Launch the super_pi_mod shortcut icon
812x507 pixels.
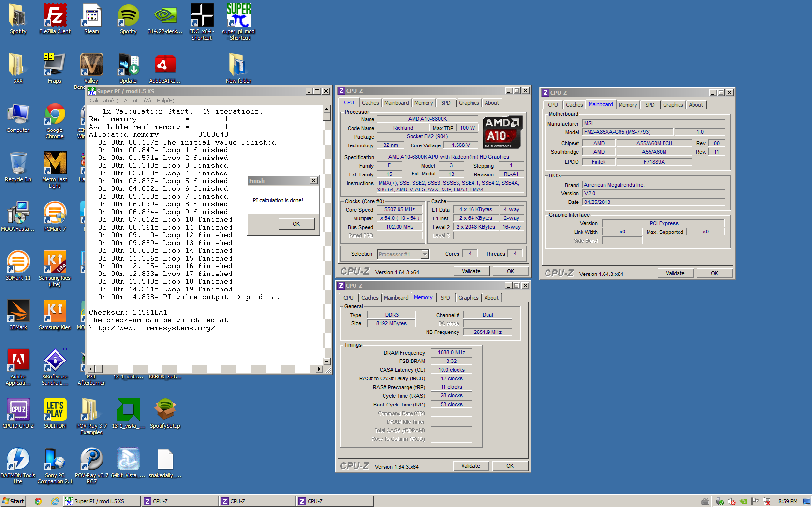pos(238,22)
